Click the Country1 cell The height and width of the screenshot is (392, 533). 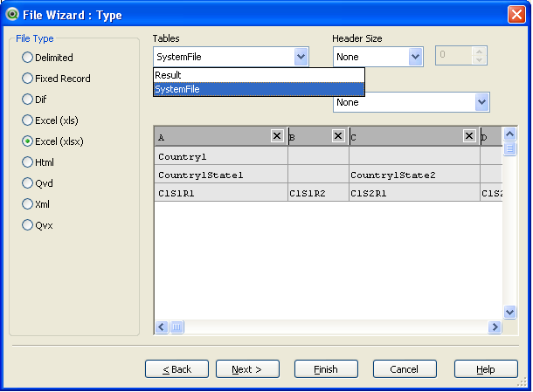point(221,156)
